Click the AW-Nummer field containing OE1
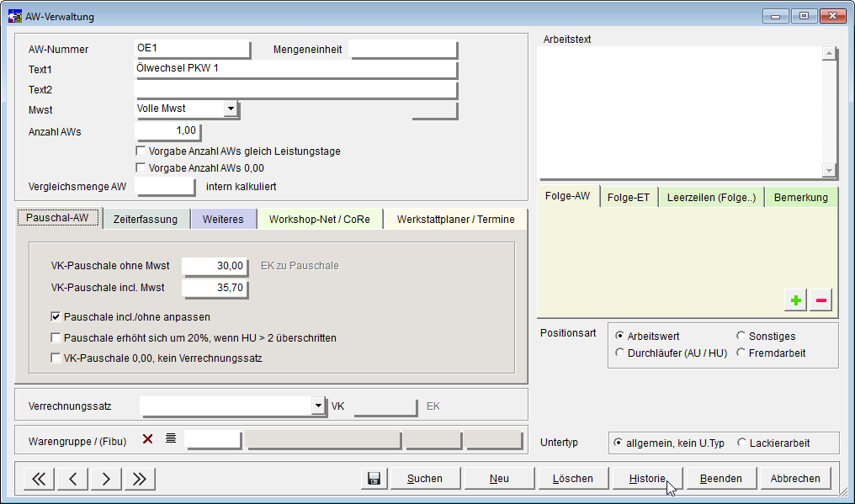The image size is (855, 504). click(x=192, y=49)
